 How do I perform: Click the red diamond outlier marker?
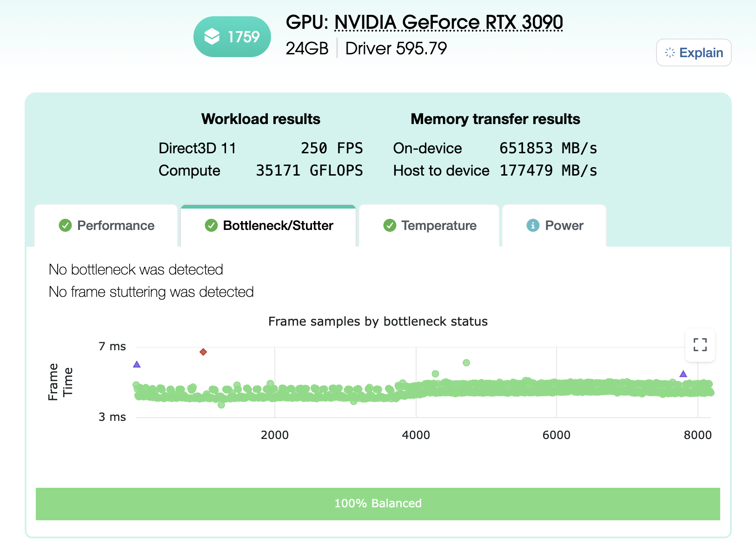pos(203,352)
